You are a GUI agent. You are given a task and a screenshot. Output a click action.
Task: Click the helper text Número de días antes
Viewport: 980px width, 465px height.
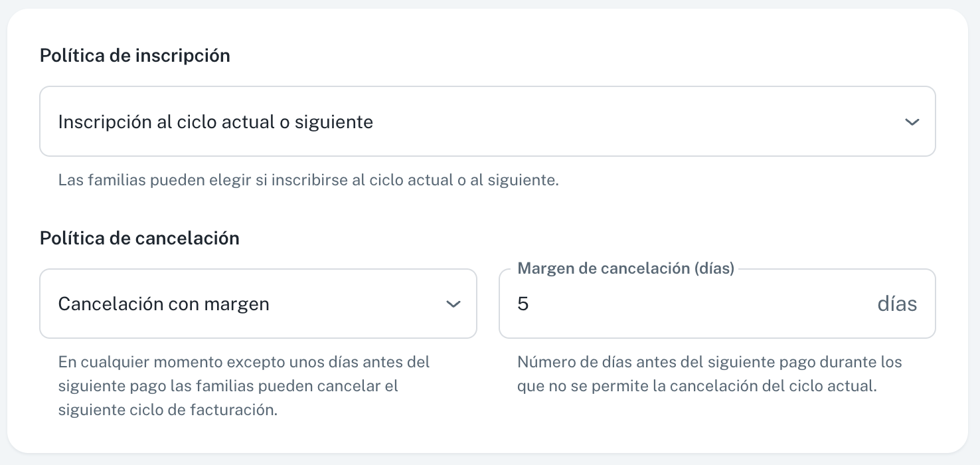[x=709, y=362]
